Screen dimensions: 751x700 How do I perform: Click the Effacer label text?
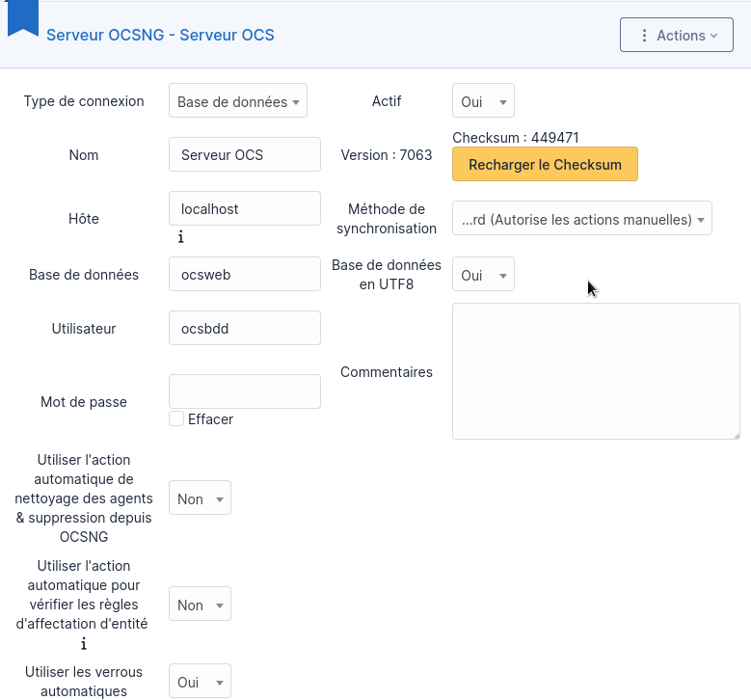[211, 419]
